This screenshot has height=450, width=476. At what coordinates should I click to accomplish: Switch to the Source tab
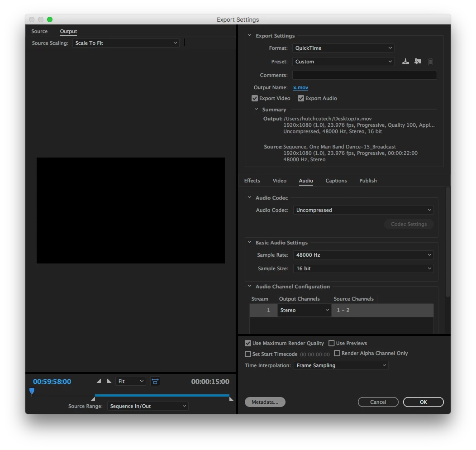click(x=39, y=31)
